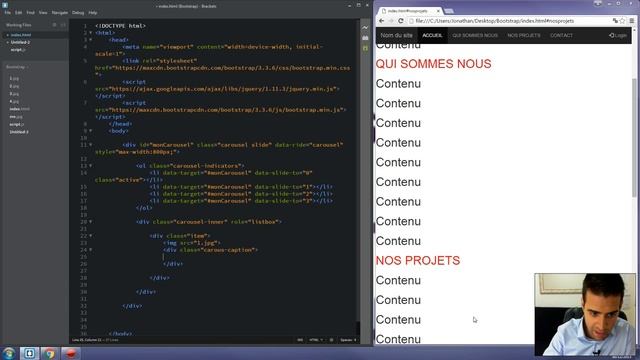Image resolution: width=640 pixels, height=360 pixels.
Task: Toggle the INS insert mode in status bar
Action: (x=300, y=340)
